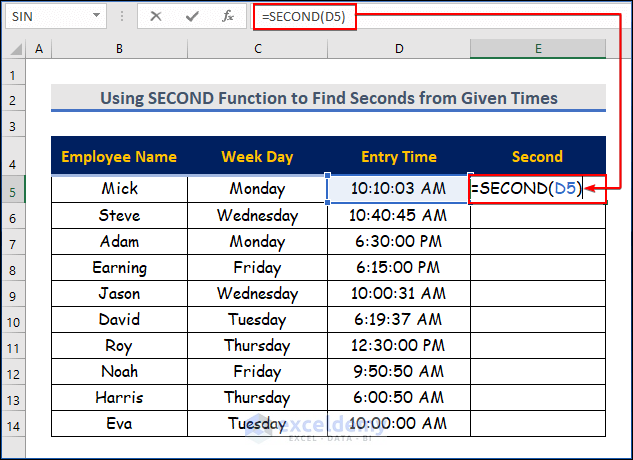
Task: Click the cell containing 'Earning'
Action: click(x=119, y=267)
